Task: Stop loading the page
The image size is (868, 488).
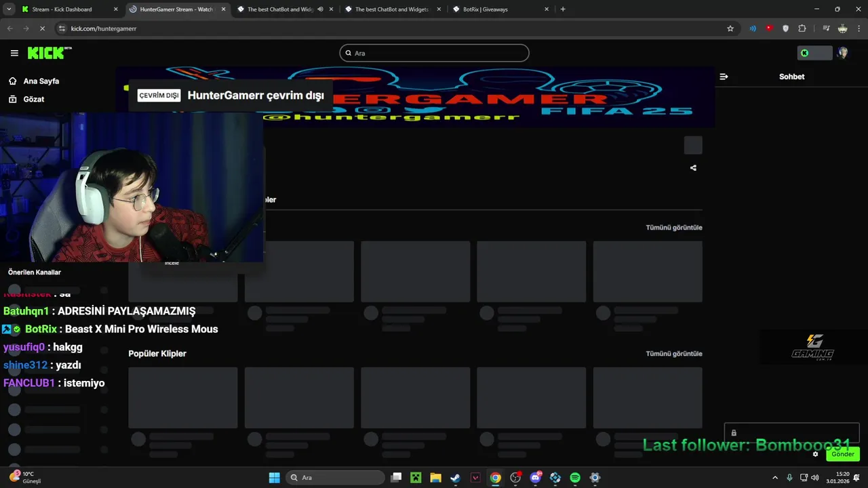Action: tap(42, 28)
